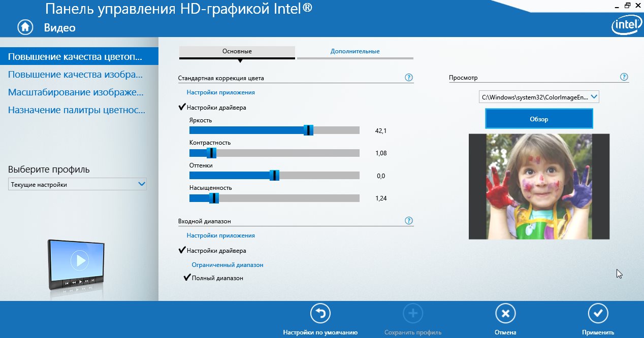
Task: Open Масштабирование изображения section
Action: click(x=76, y=92)
